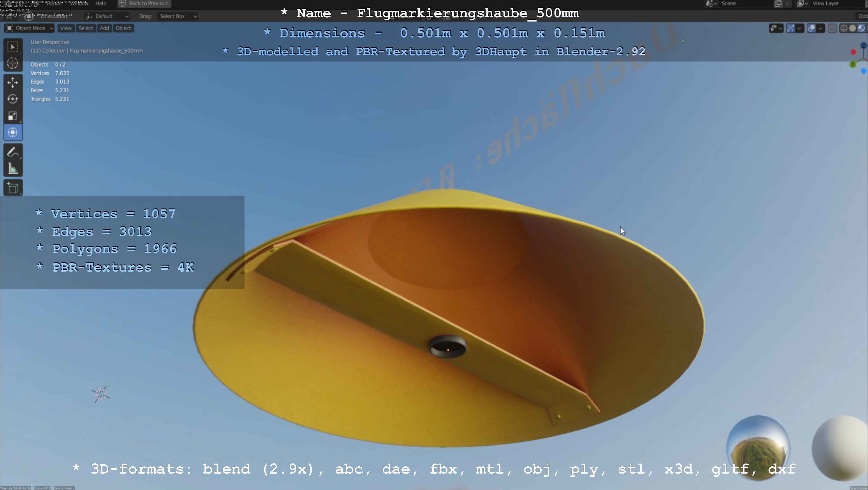The height and width of the screenshot is (490, 868).
Task: Open the Window menu
Action: (79, 3)
